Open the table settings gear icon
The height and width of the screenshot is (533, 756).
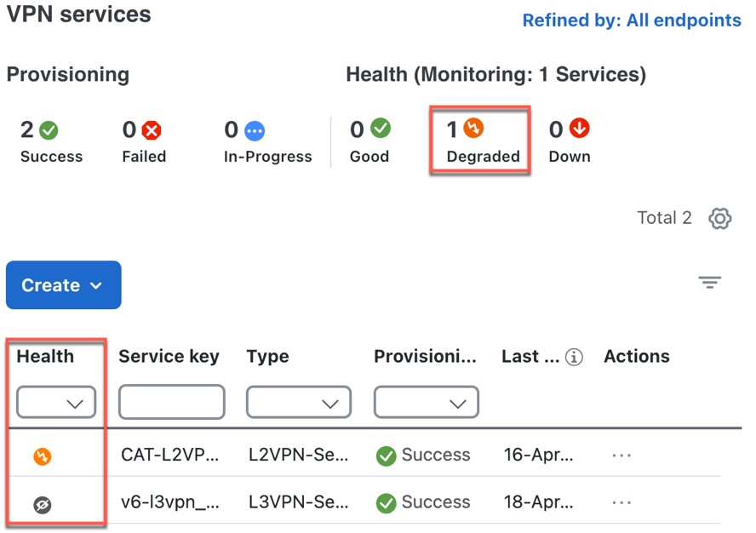click(719, 219)
